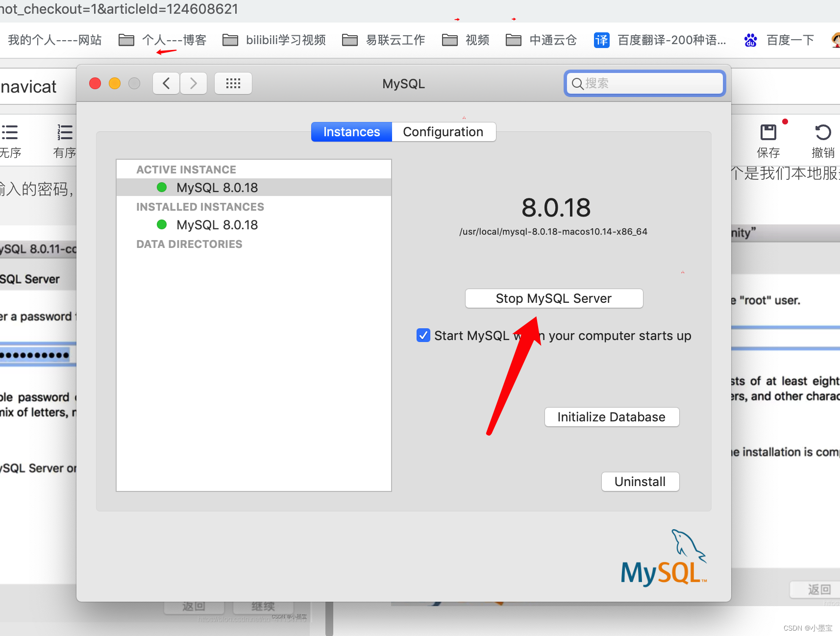Show all preferences with the grid icon

pyautogui.click(x=233, y=83)
